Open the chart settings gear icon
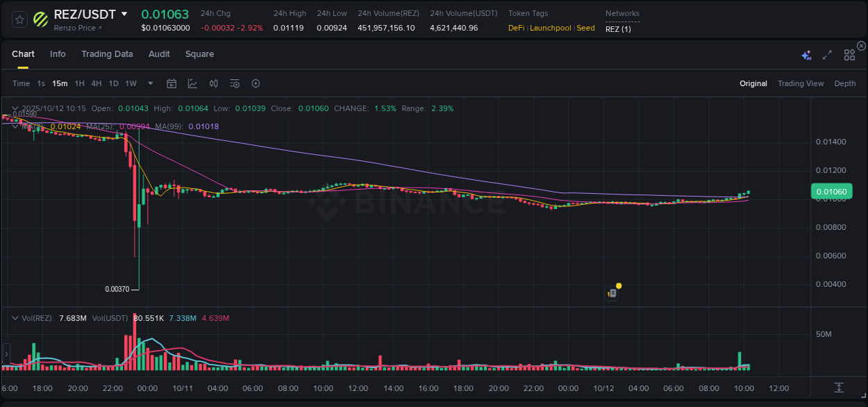The width and height of the screenshot is (868, 407). click(256, 83)
